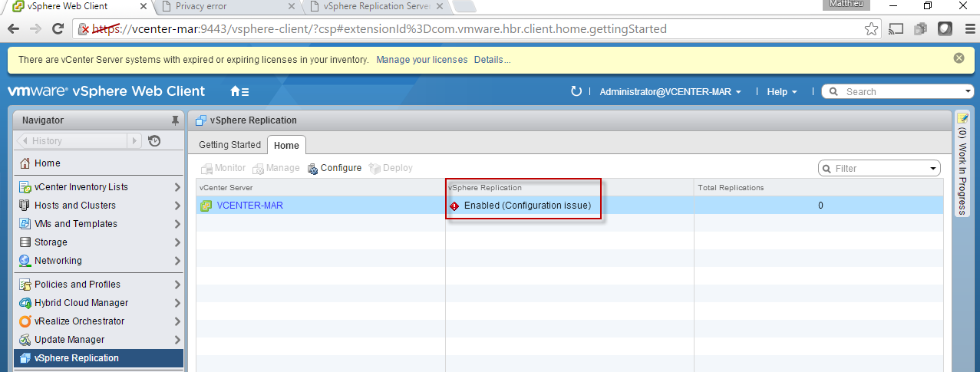Switch to vSphere Replication Server browser tab

[x=378, y=7]
